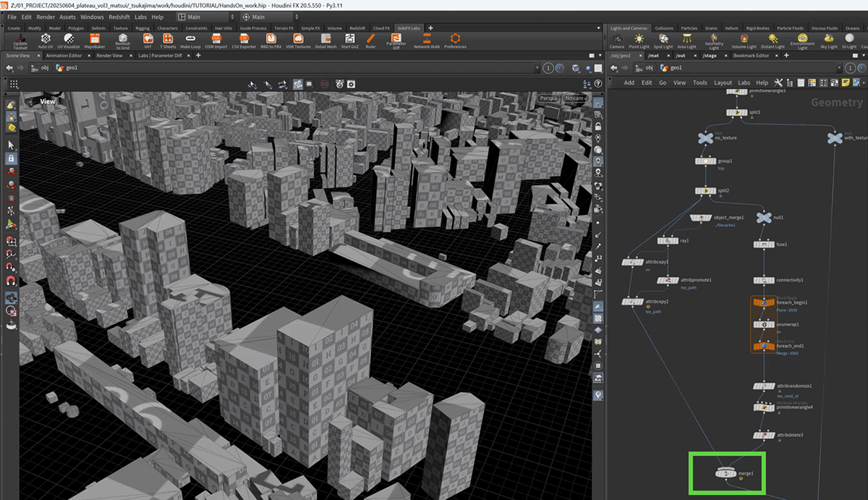Image resolution: width=868 pixels, height=500 pixels.
Task: Open the Layout menu in network editor
Action: (x=723, y=82)
